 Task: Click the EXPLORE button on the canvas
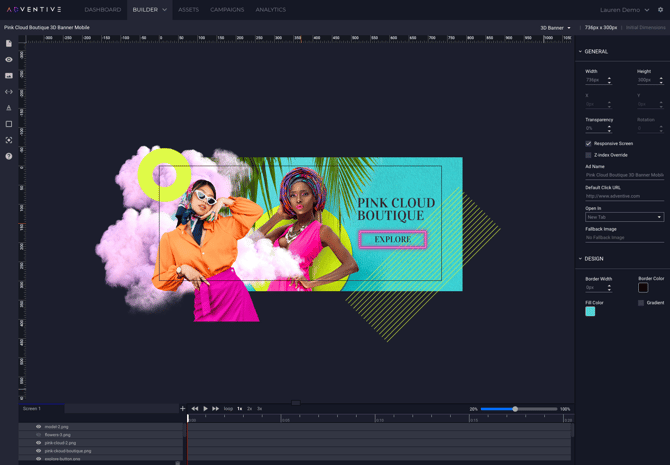pos(393,239)
